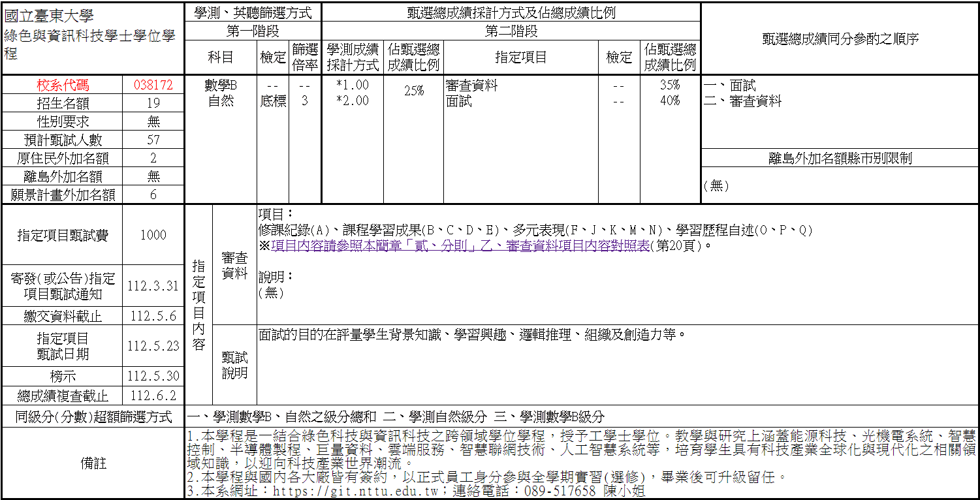This screenshot has height=500, width=980.
Task: Select the date 112.5.23
Action: [153, 346]
